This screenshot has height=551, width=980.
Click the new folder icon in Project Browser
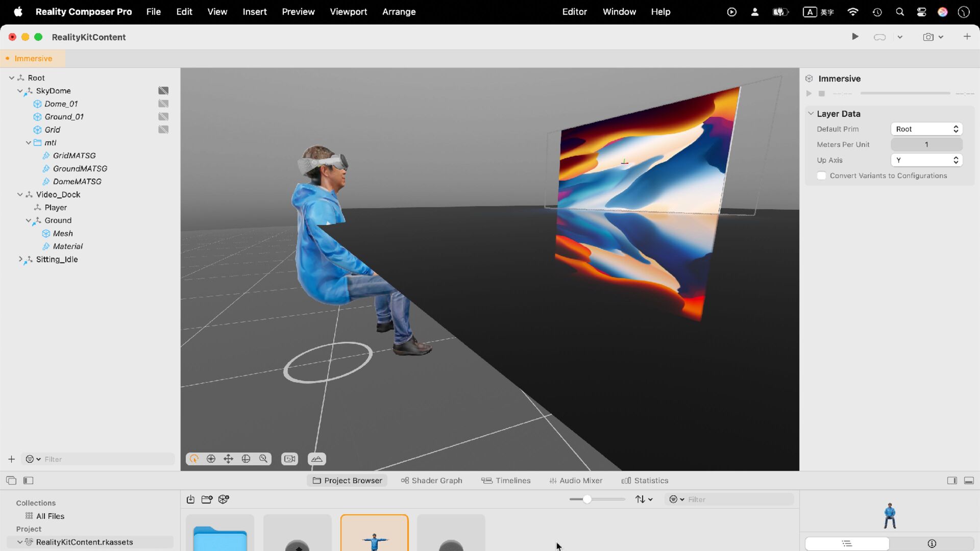(x=207, y=499)
